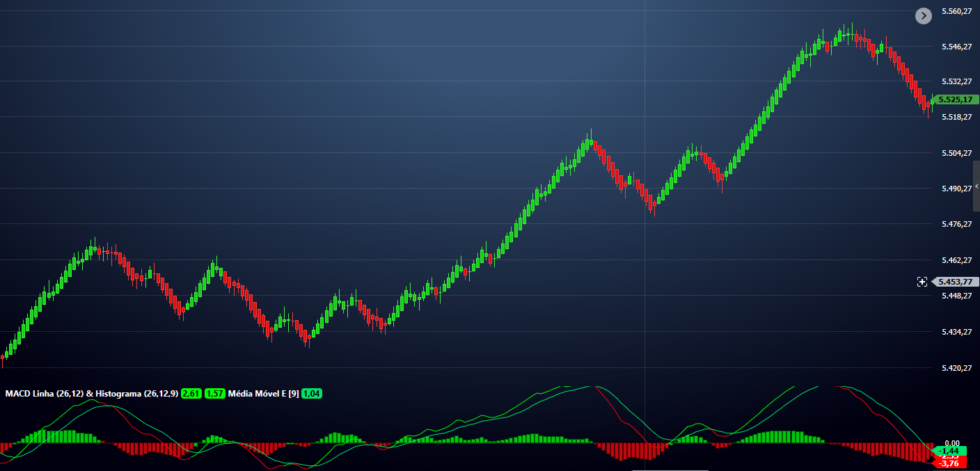Expand the collapsed side panel handle
The height and width of the screenshot is (471, 980).
point(976,186)
